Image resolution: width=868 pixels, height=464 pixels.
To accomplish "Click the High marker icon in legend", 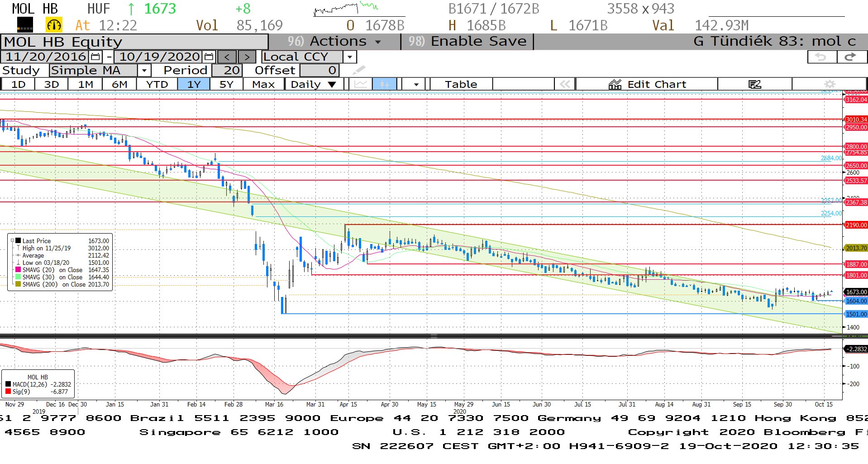I will click(x=18, y=248).
